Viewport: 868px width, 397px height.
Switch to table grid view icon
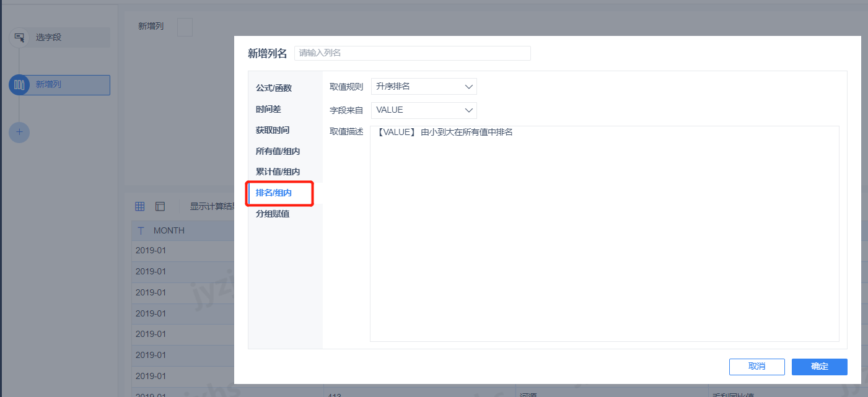[x=140, y=206]
